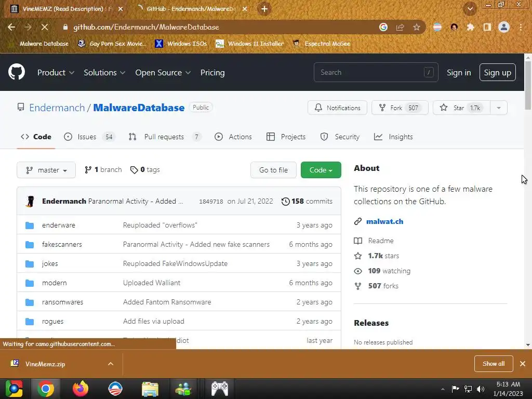Viewport: 532px width, 399px height.
Task: Bookmark this page with star icon
Action: coord(417,27)
